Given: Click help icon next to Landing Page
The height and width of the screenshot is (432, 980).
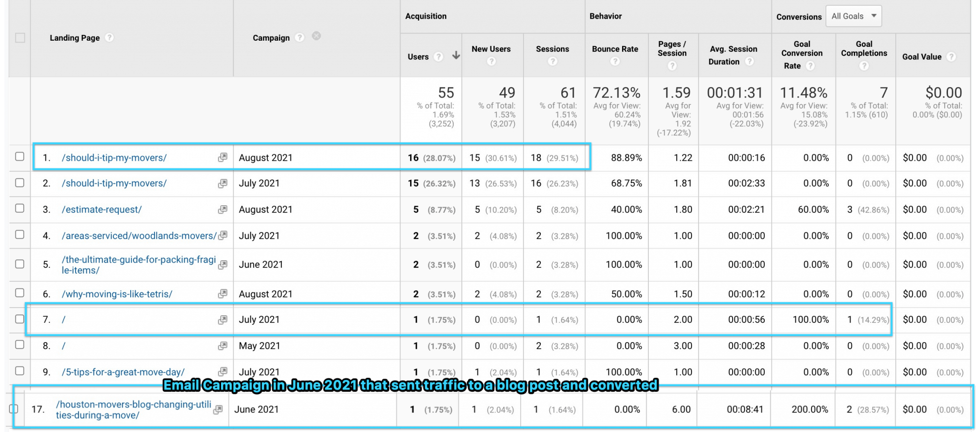Looking at the screenshot, I should coord(110,38).
